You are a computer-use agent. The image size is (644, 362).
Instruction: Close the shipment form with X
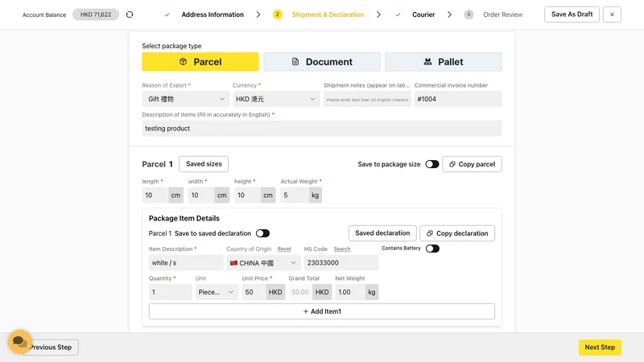[x=612, y=14]
